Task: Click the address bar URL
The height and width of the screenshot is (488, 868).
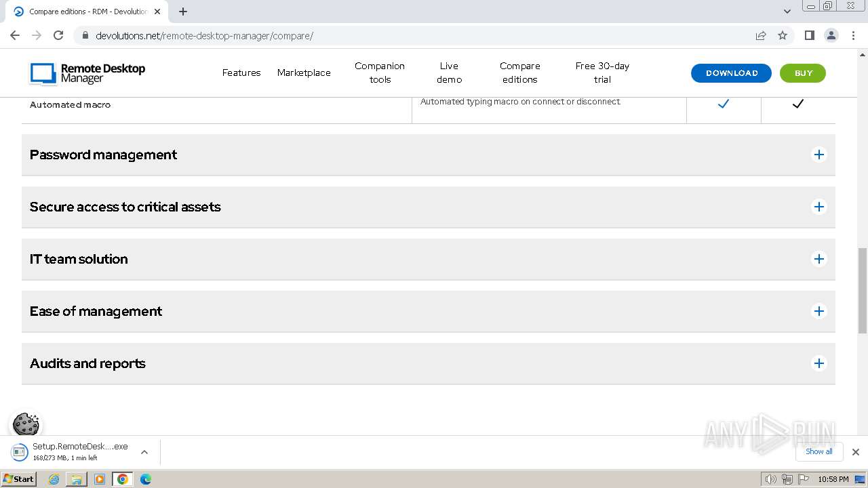Action: [204, 35]
